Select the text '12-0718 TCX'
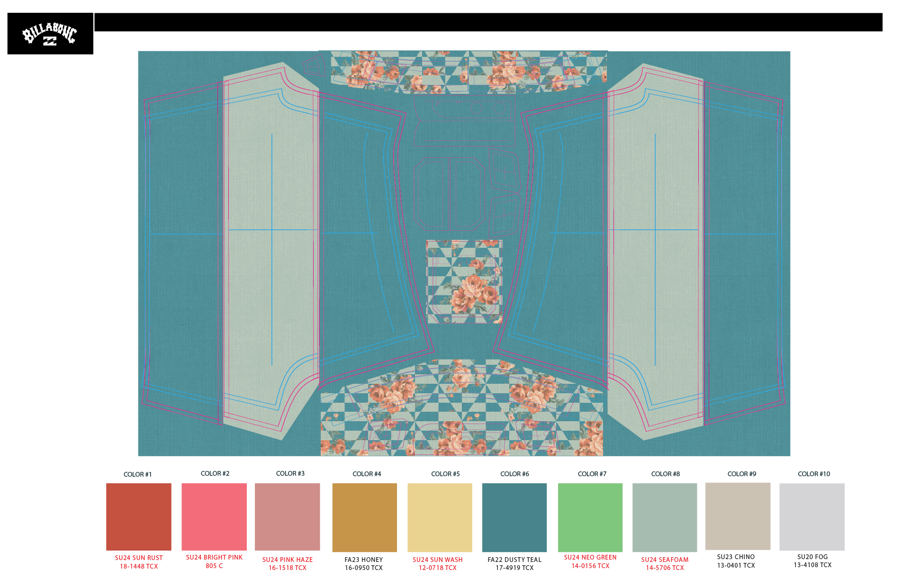The height and width of the screenshot is (588, 920). coord(438,568)
